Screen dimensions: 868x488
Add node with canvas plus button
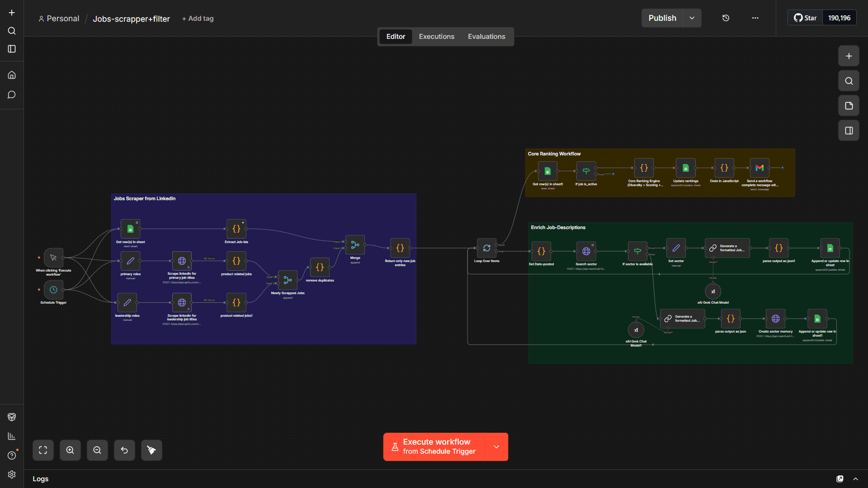click(849, 56)
